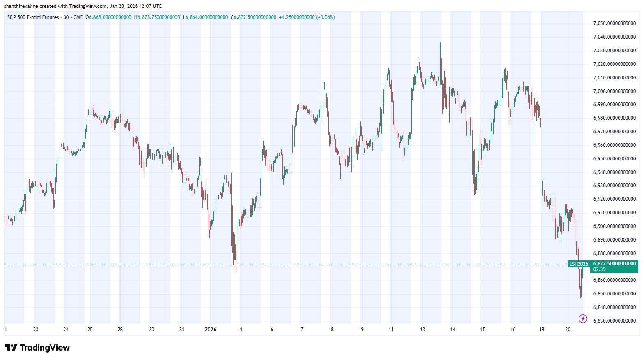This screenshot has height=360, width=644.
Task: Click the date label 23 on time axis
Action: click(36, 330)
